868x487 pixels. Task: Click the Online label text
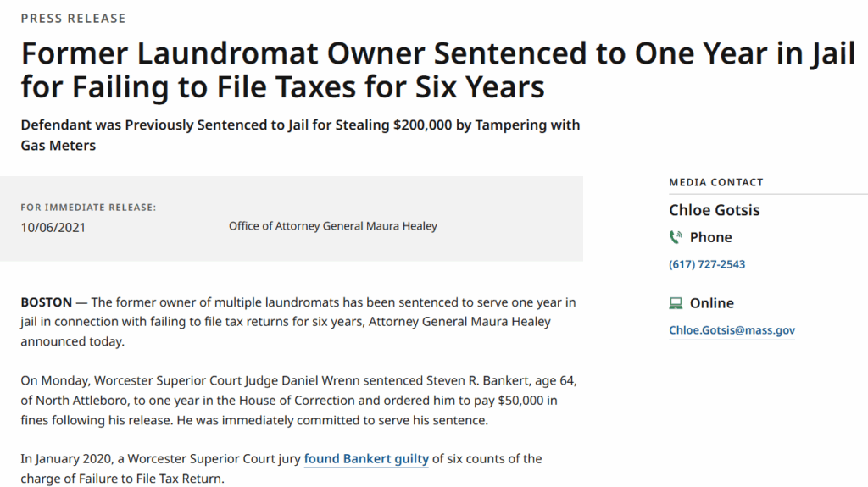712,303
